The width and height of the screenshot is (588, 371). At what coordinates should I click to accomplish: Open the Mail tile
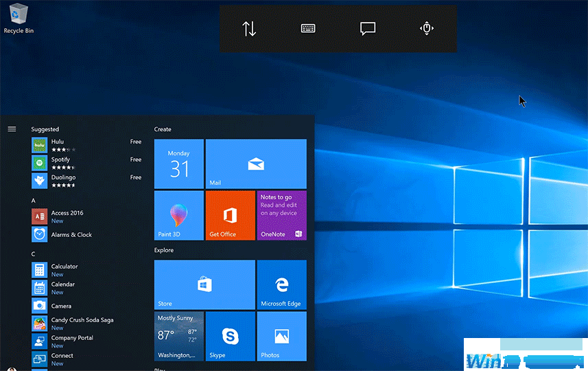256,164
